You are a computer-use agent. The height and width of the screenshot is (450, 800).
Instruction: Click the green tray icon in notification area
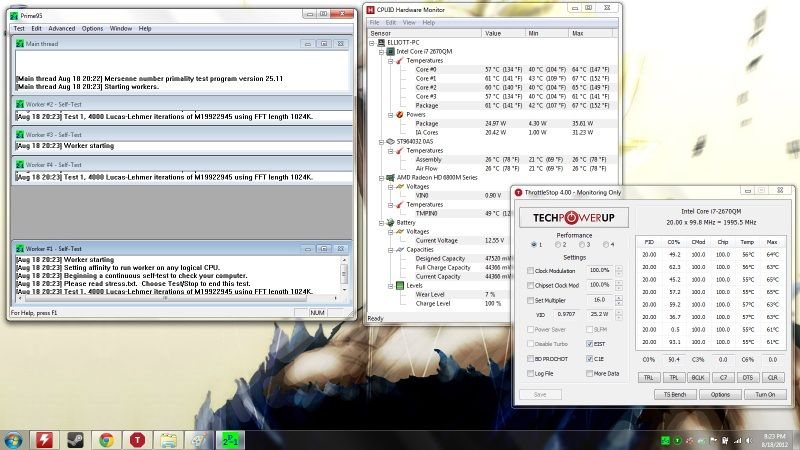coord(665,440)
